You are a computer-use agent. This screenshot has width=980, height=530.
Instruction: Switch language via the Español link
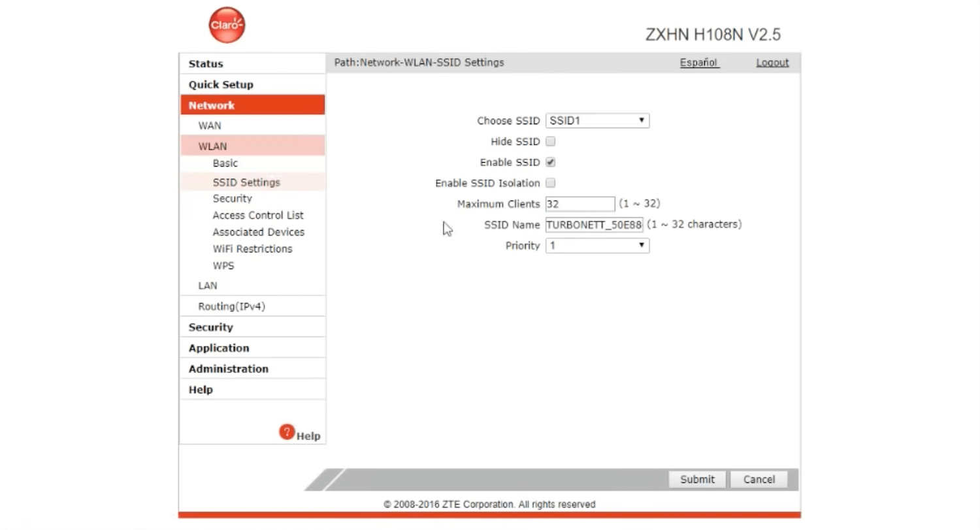tap(698, 63)
